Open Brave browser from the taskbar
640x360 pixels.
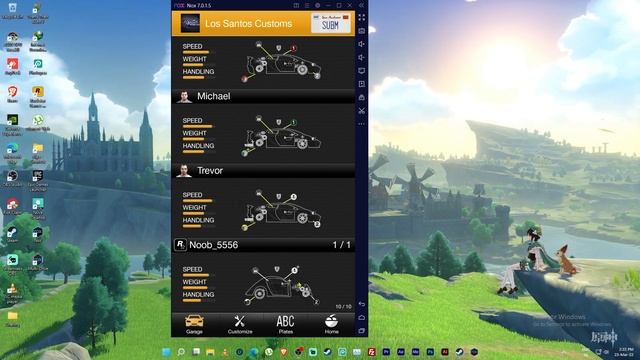coord(284,352)
